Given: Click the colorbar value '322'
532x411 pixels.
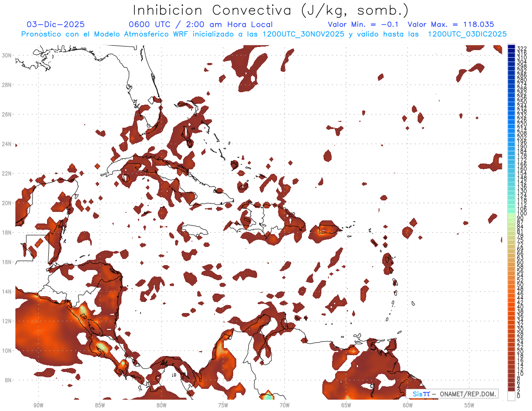Looking at the screenshot, I should click(521, 48).
